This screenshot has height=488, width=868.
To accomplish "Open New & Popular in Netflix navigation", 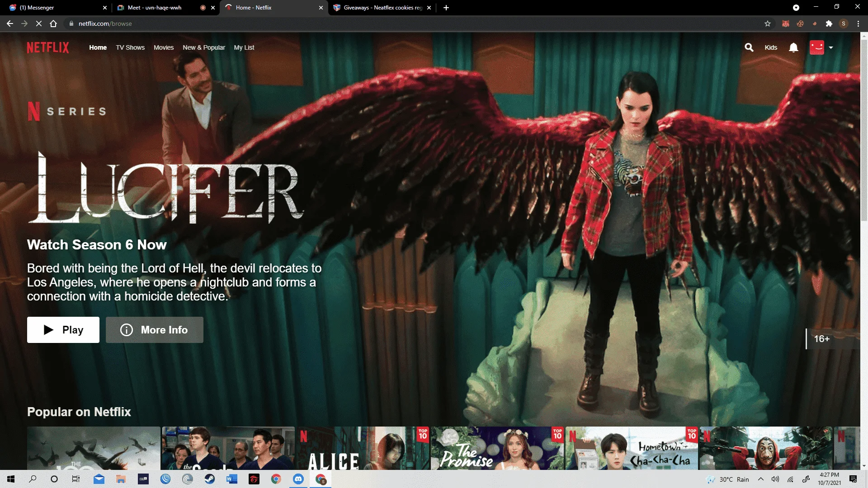I will (x=204, y=47).
